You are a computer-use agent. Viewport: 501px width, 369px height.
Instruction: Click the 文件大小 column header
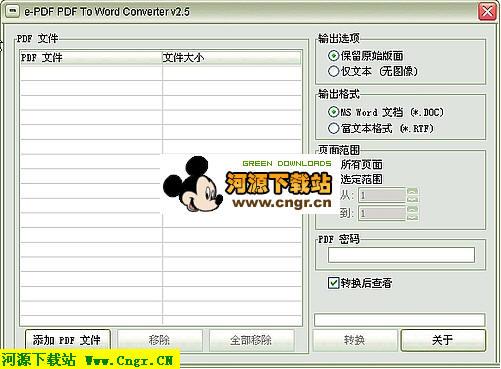point(232,58)
